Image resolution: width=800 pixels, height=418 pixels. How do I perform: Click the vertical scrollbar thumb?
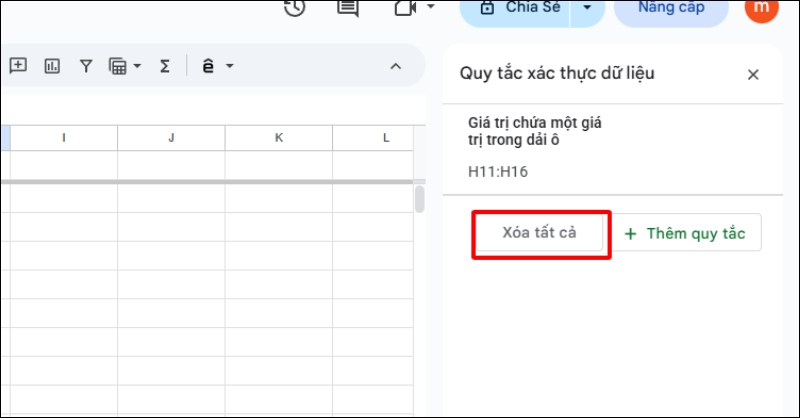click(x=419, y=199)
